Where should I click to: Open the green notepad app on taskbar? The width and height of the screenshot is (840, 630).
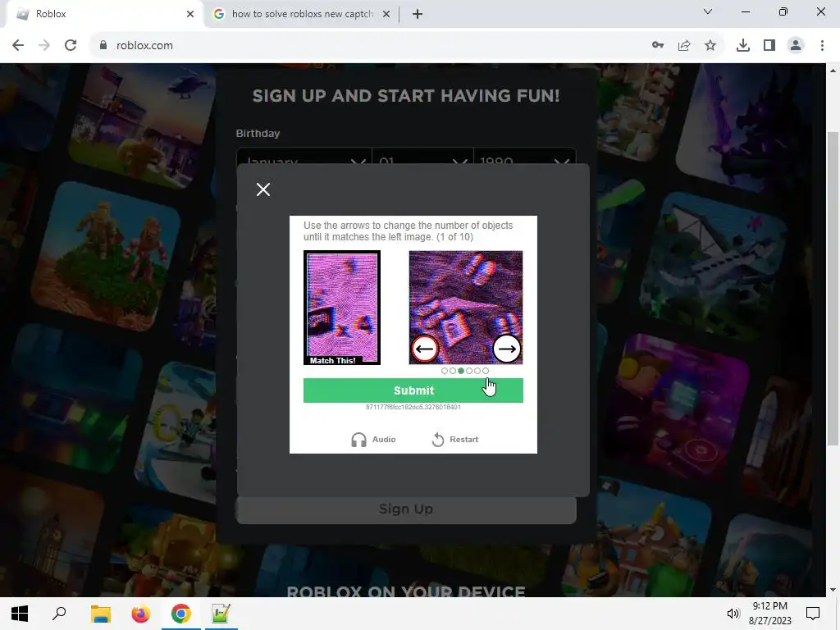click(221, 614)
